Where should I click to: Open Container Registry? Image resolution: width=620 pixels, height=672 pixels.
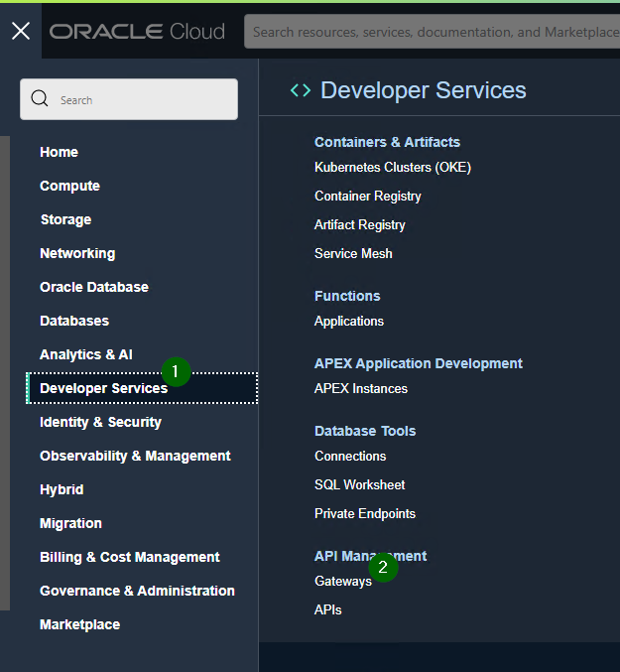point(368,197)
